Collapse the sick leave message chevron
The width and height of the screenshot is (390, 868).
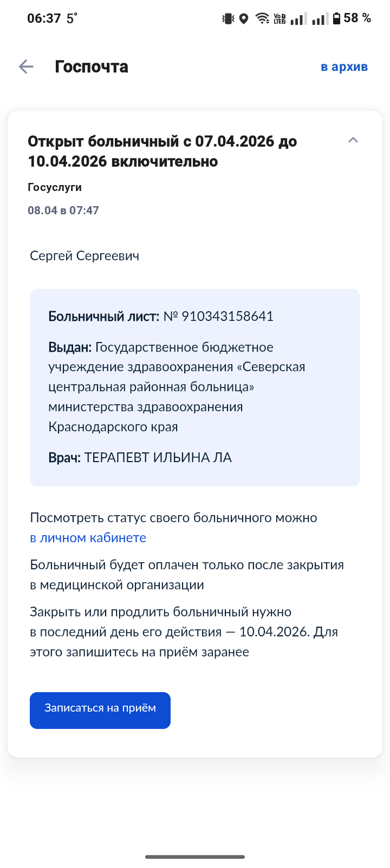353,140
